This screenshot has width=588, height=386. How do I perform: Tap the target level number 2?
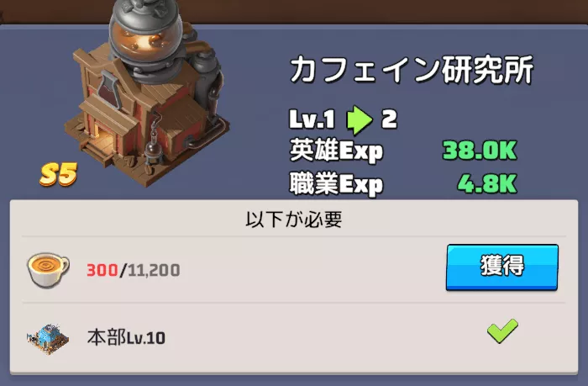click(389, 119)
